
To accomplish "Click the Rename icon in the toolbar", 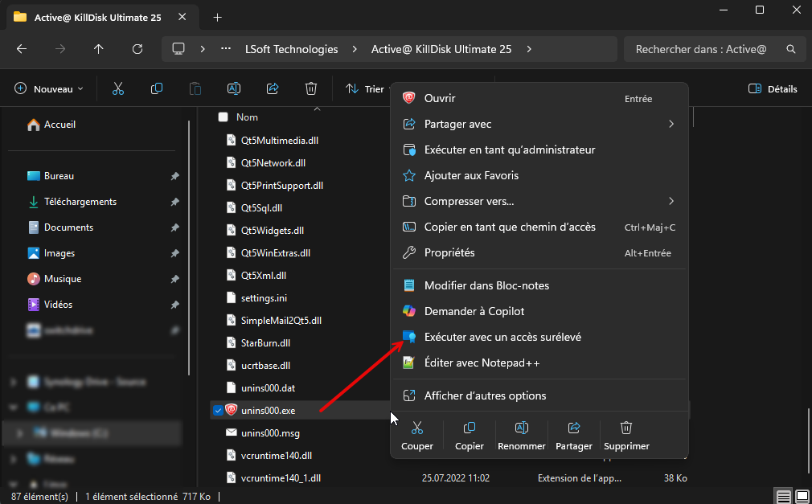I will (234, 89).
